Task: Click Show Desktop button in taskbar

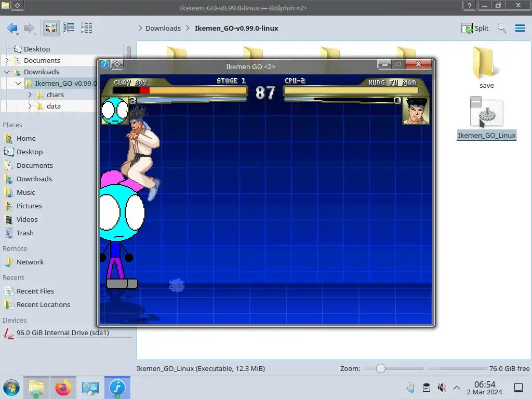Action: coord(518,388)
